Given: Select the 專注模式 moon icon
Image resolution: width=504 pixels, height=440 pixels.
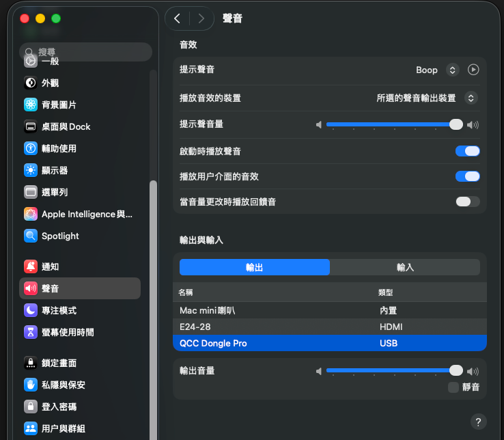Looking at the screenshot, I should [x=31, y=310].
